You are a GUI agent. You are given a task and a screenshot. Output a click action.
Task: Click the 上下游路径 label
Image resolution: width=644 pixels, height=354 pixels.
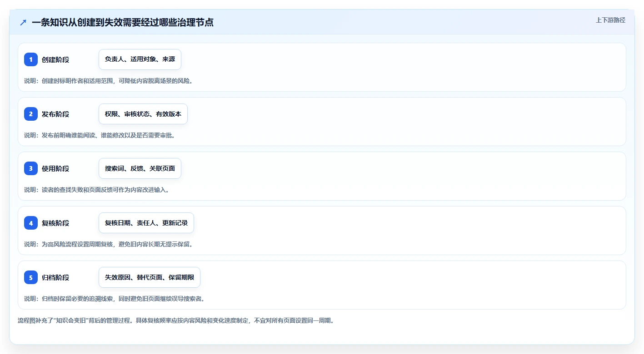point(610,20)
